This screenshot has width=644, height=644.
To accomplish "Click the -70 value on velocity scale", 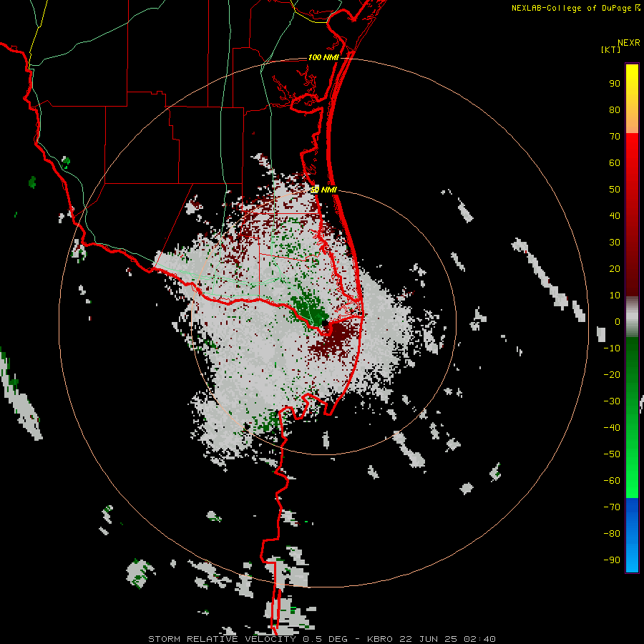I will (x=612, y=507).
